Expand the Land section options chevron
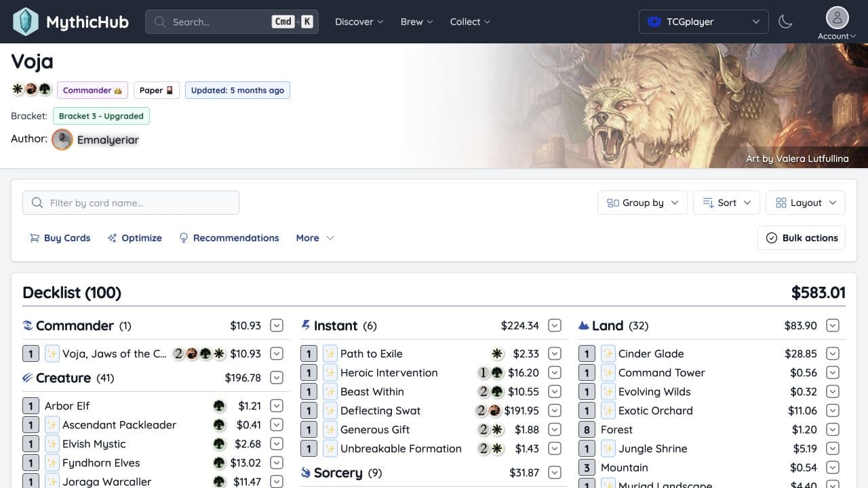 (833, 325)
